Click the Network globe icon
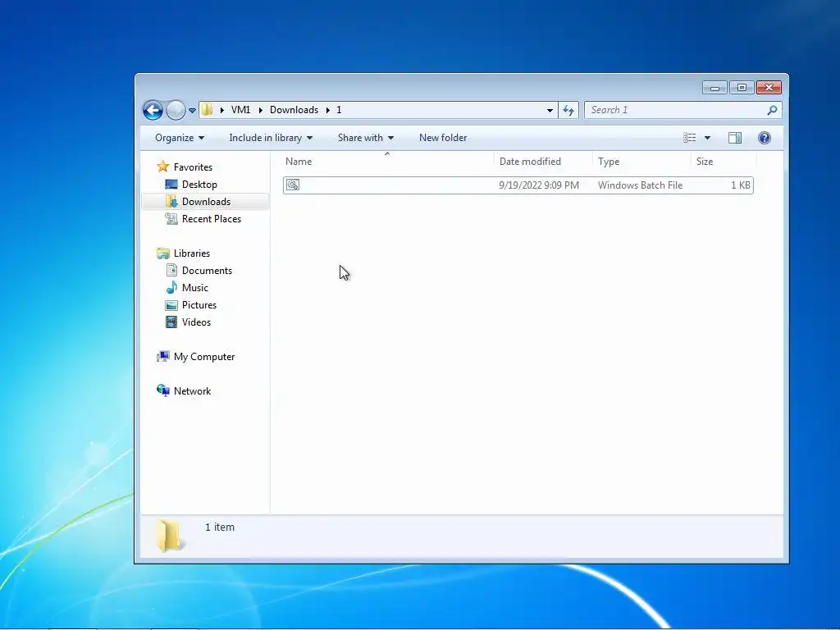This screenshot has width=840, height=630. pos(163,390)
